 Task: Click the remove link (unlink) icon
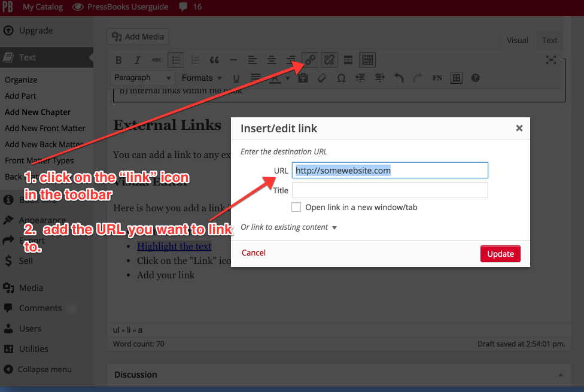pyautogui.click(x=329, y=60)
